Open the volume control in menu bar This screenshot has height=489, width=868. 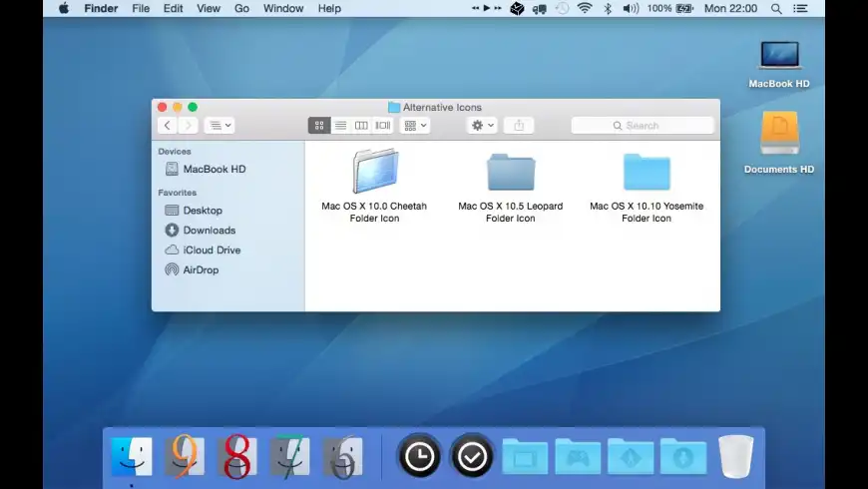[x=631, y=8]
